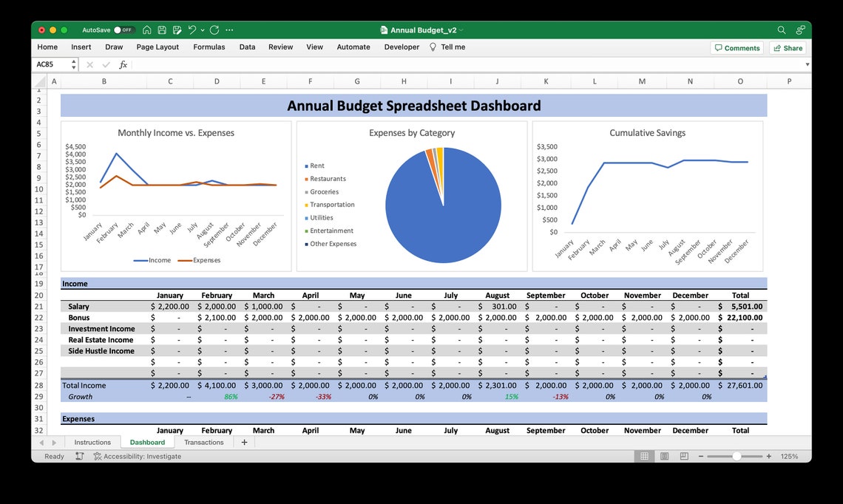
Task: Open the Annual Budget_v2 title dropdown
Action: 461,30
